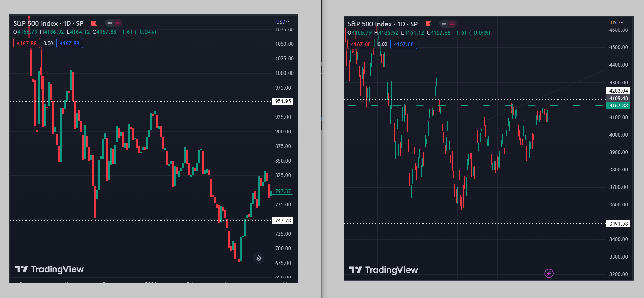This screenshot has width=644, height=298.
Task: Click the 4500.00 price axis label
Action: point(619,47)
